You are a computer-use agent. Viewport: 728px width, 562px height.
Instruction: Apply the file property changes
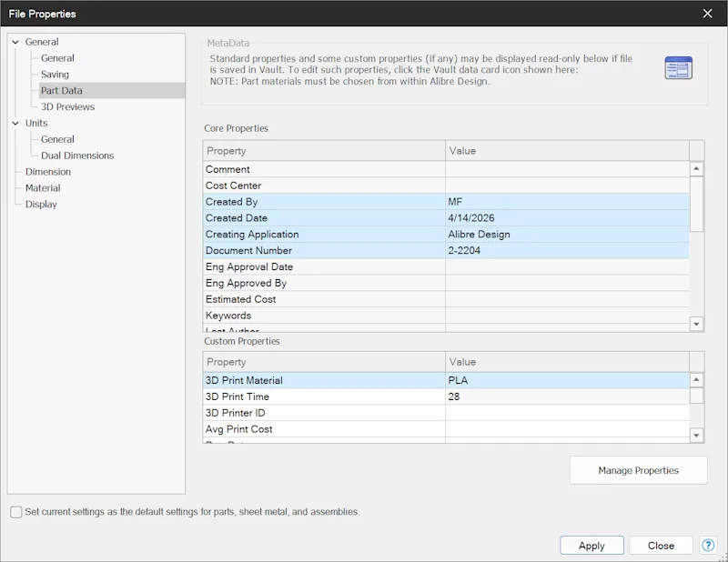[591, 546]
